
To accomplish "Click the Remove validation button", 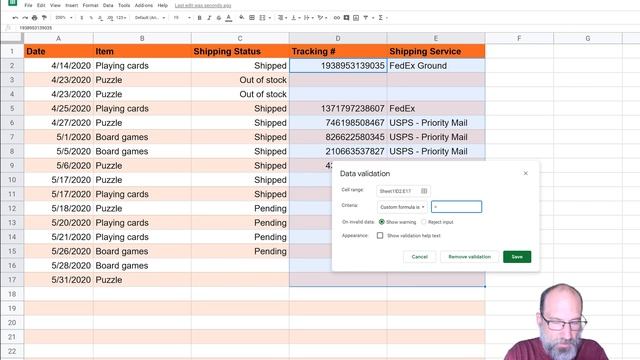I will click(469, 257).
